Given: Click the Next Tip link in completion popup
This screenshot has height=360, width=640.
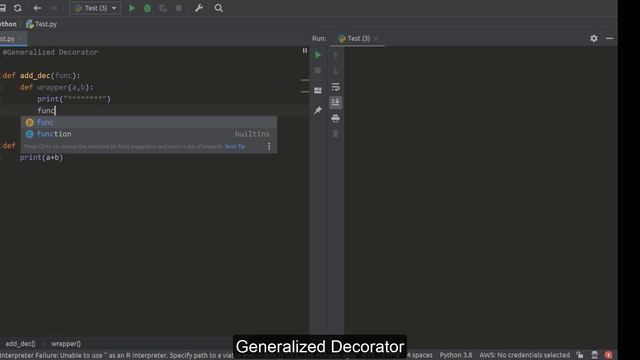Looking at the screenshot, I should (235, 147).
